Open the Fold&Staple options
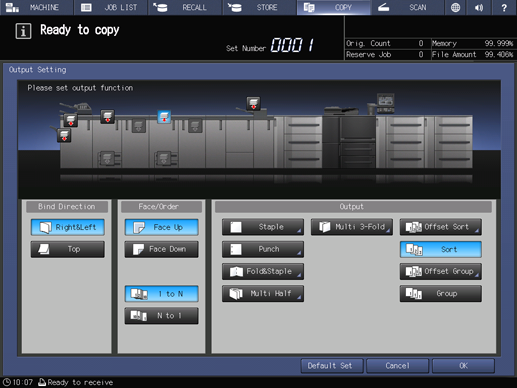 263,271
